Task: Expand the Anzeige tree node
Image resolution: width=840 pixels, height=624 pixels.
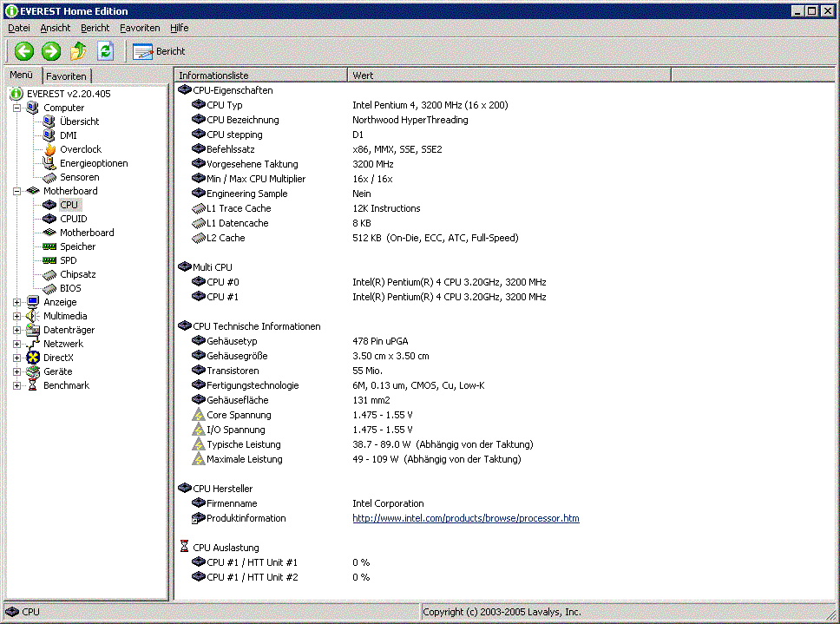Action: (x=17, y=302)
